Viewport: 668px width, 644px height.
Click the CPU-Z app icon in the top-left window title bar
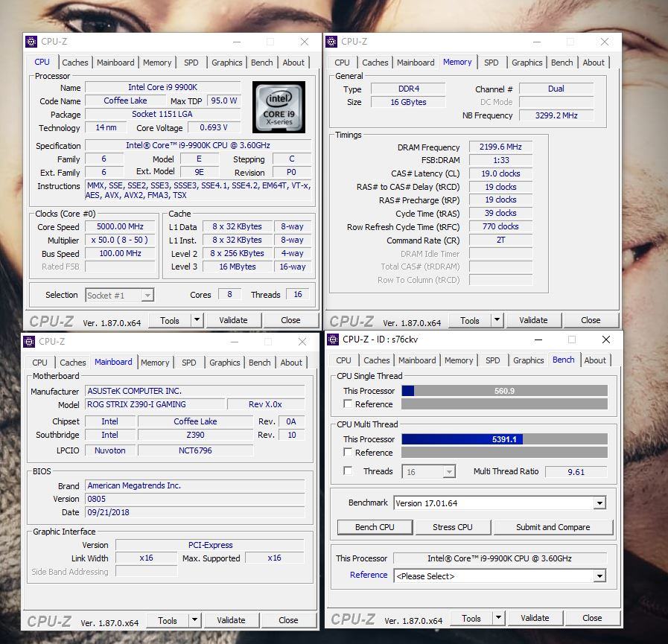point(31,42)
